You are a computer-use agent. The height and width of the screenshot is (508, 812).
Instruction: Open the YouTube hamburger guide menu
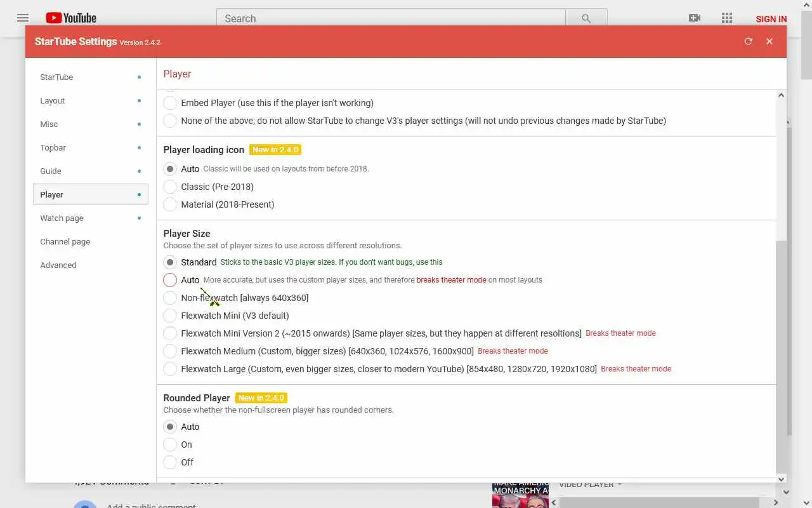coord(23,18)
